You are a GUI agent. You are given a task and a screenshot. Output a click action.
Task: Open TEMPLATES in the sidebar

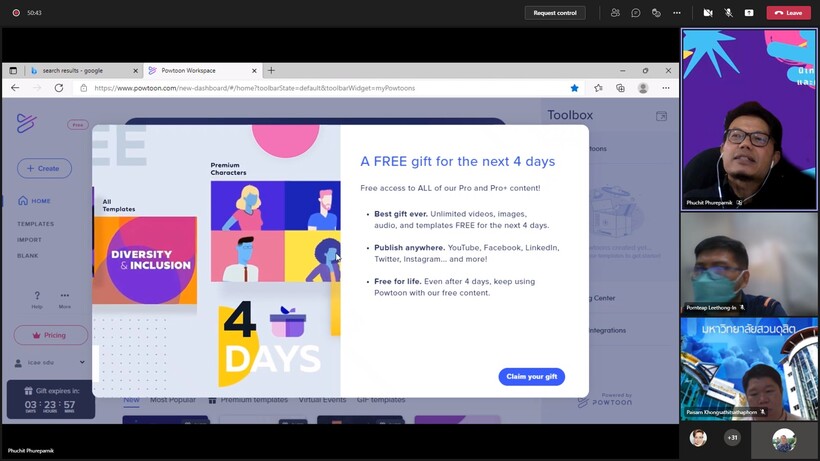pyautogui.click(x=36, y=224)
